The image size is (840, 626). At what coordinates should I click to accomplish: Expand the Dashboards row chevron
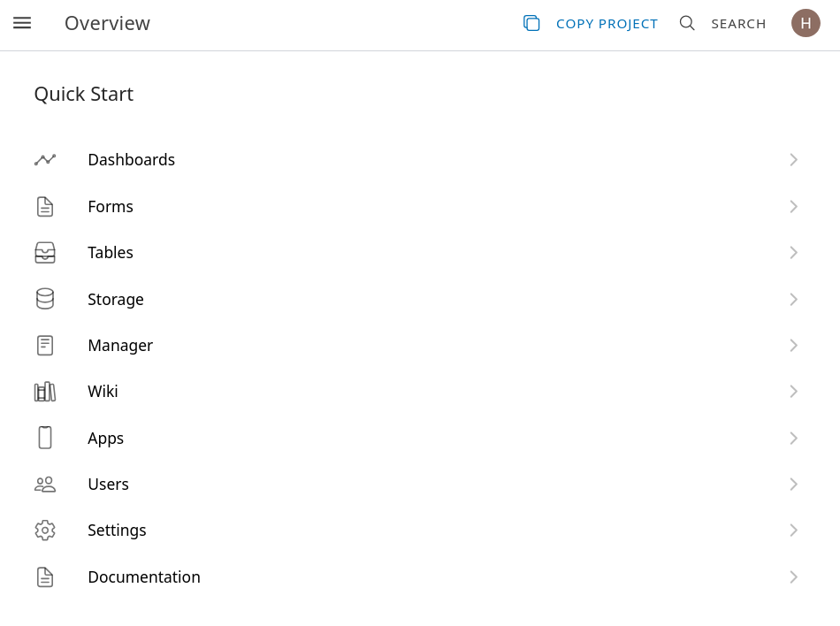(793, 160)
